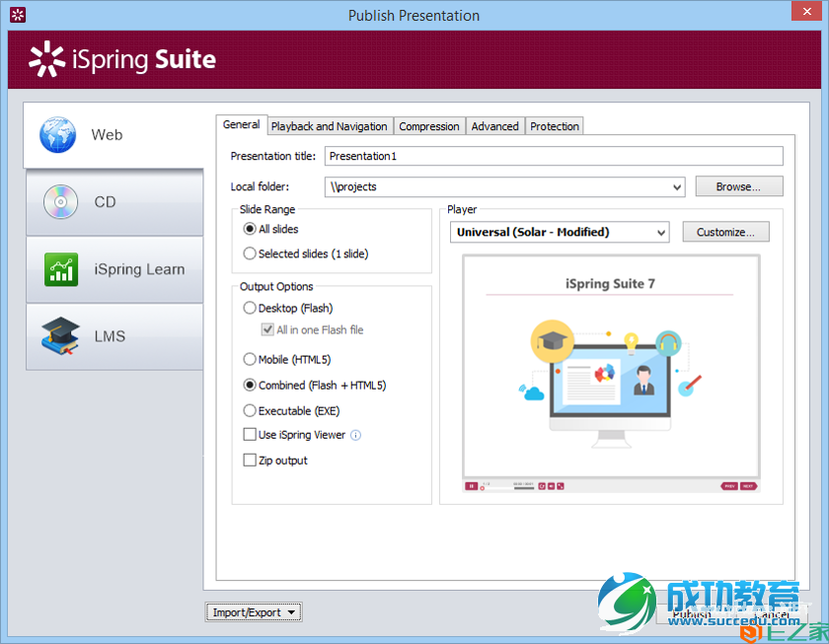Open the Playback and Navigation tab
Image resolution: width=829 pixels, height=644 pixels.
pos(330,126)
